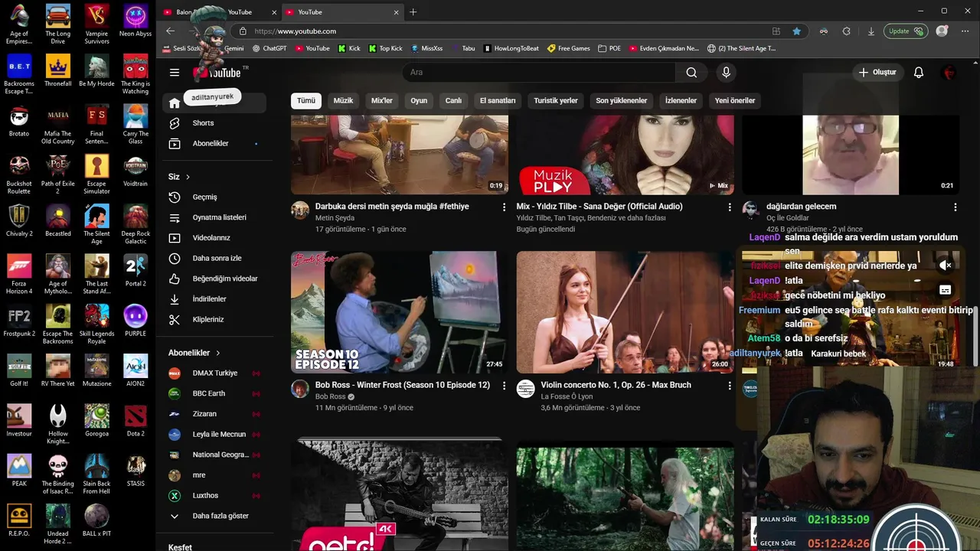Select the Oyun filter chip
This screenshot has height=551, width=980.
coord(419,100)
